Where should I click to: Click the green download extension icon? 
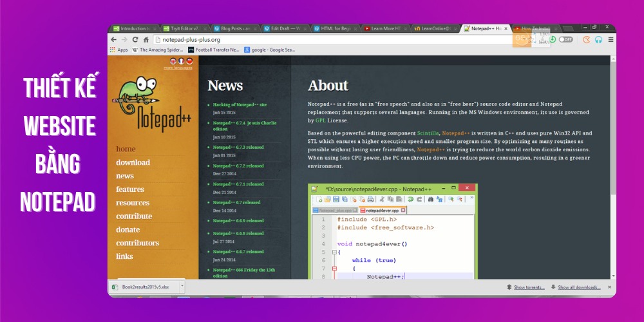(x=553, y=40)
